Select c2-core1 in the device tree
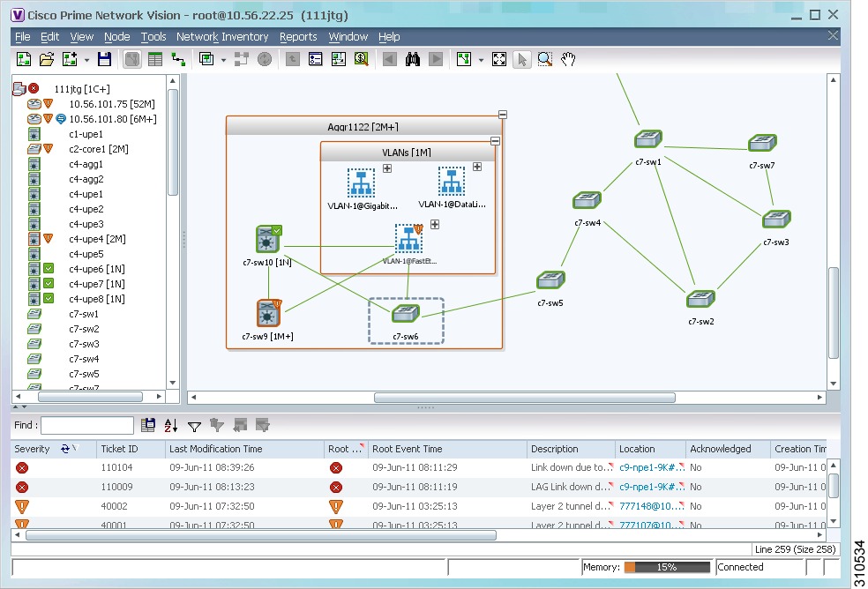The image size is (868, 589). (x=99, y=149)
